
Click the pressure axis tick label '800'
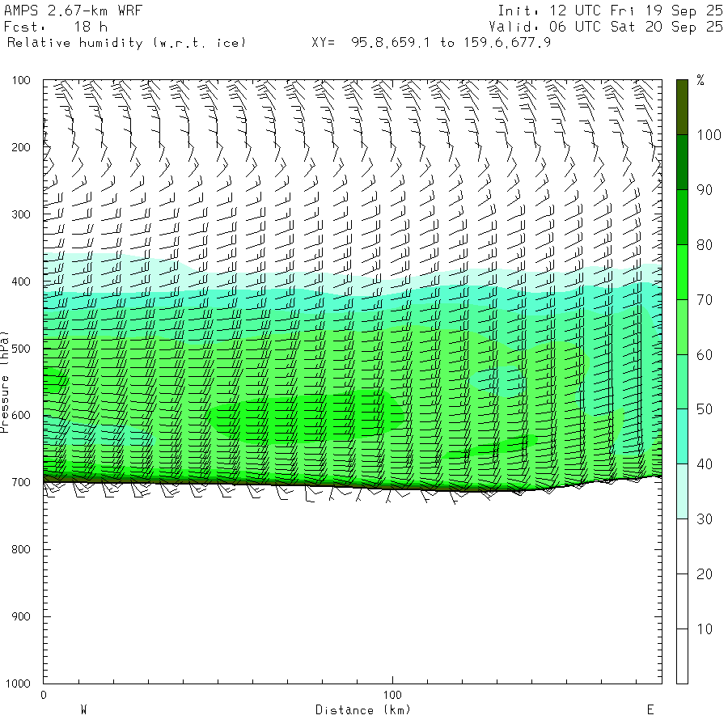pyautogui.click(x=21, y=549)
